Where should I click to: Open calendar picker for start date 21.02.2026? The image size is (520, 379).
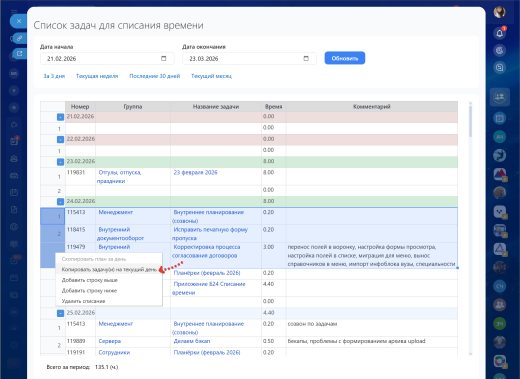163,58
